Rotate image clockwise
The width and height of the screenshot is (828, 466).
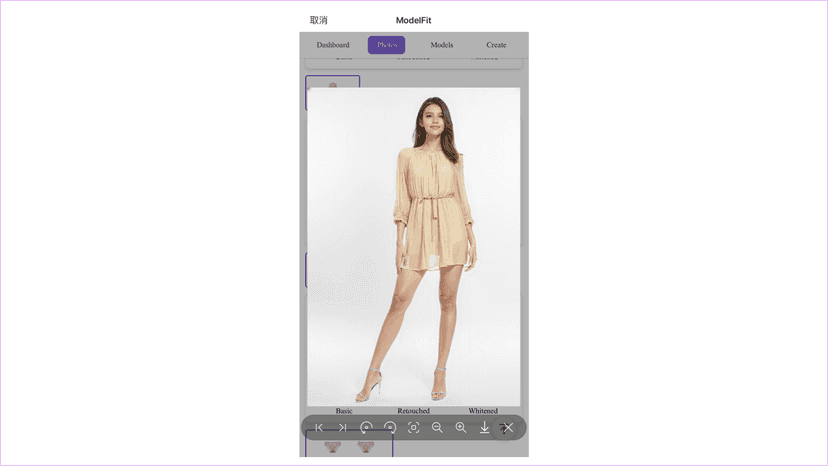click(x=390, y=427)
